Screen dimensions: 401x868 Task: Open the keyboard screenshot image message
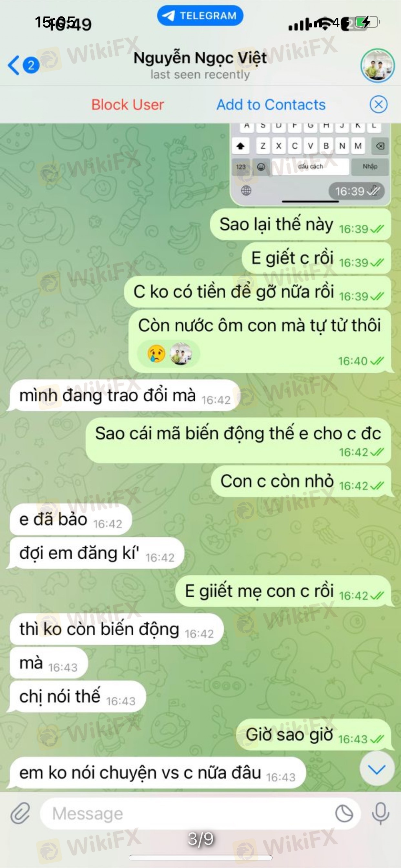point(310,164)
